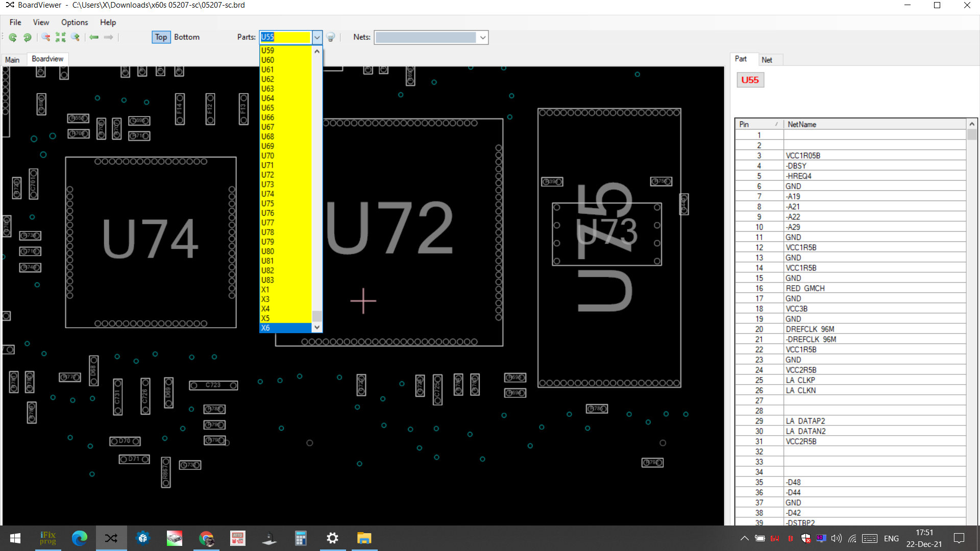This screenshot has width=980, height=551.
Task: Open iFix prog from the taskbar
Action: [x=48, y=538]
